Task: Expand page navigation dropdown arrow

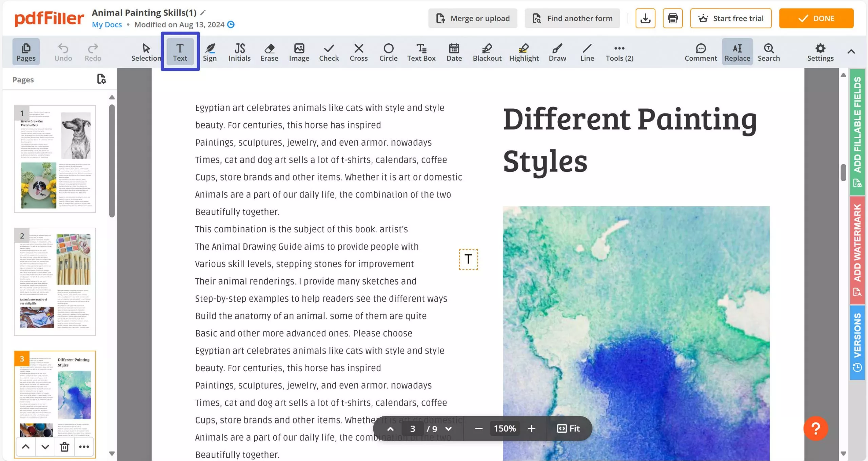Action: [x=450, y=428]
